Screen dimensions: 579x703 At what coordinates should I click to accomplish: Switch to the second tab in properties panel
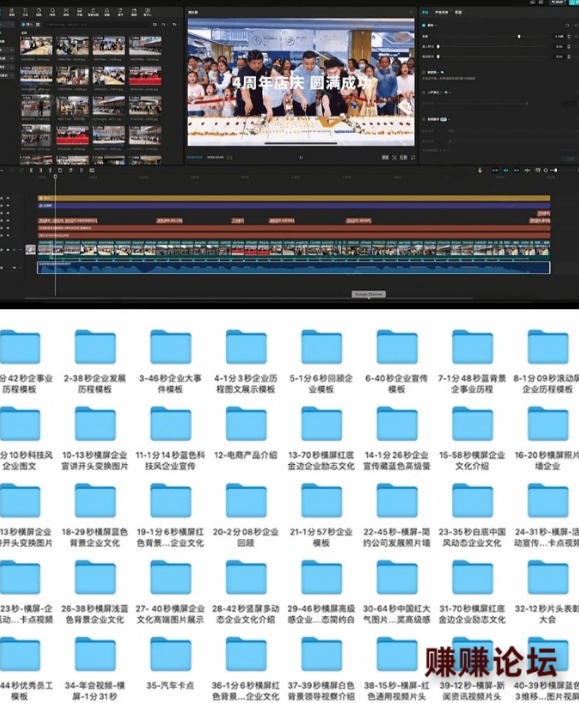pyautogui.click(x=441, y=12)
